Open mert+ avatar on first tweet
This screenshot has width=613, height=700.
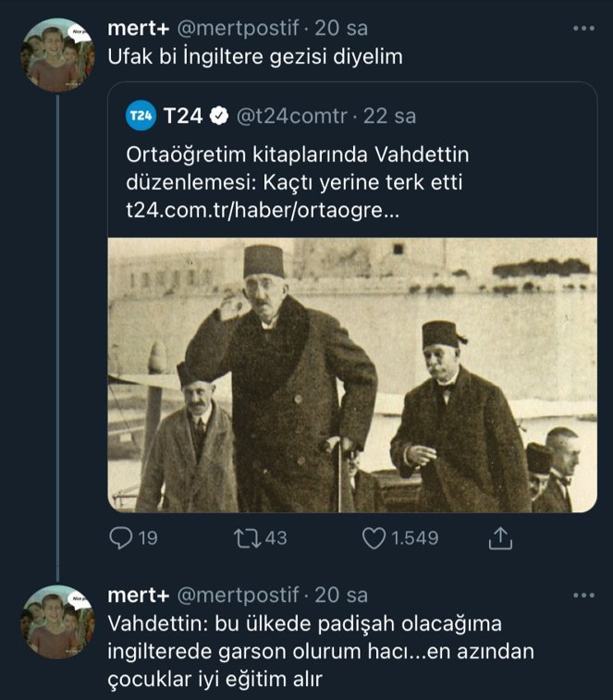[x=53, y=57]
